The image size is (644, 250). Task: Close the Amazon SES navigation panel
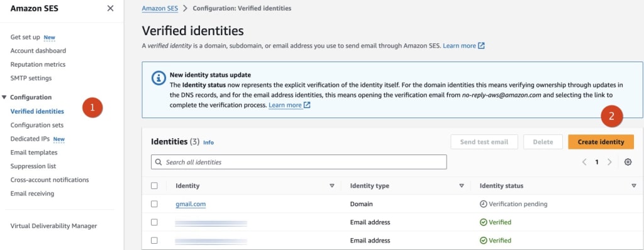[110, 8]
